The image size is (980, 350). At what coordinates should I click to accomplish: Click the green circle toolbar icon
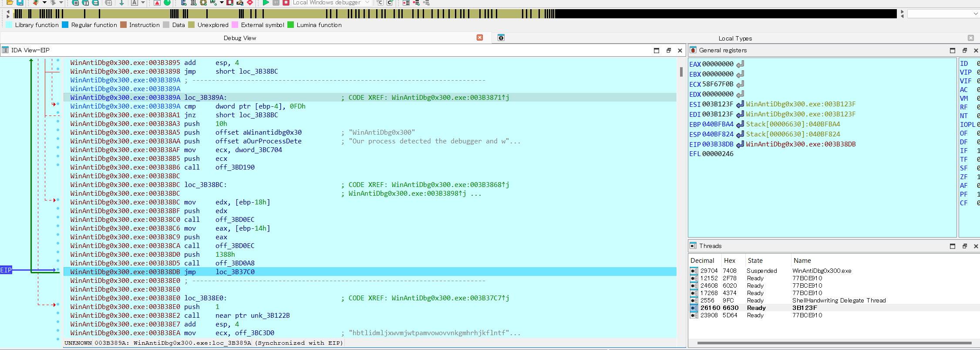point(167,3)
